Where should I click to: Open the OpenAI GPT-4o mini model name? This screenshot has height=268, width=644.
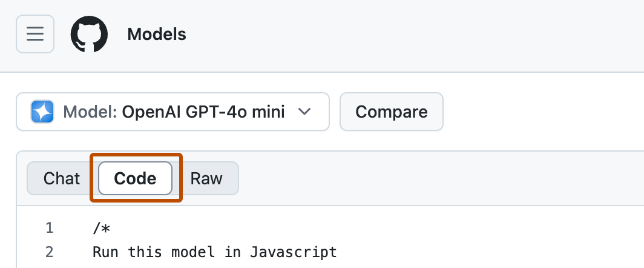(x=203, y=112)
